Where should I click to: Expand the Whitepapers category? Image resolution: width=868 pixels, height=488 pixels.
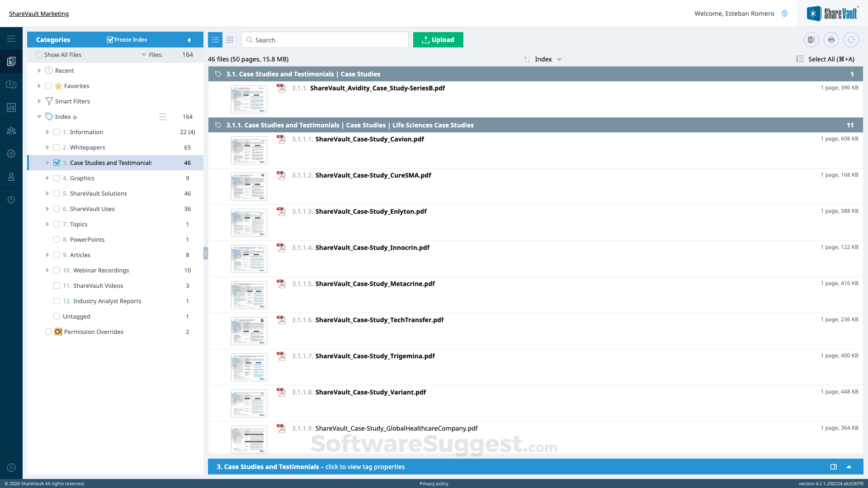pyautogui.click(x=47, y=147)
